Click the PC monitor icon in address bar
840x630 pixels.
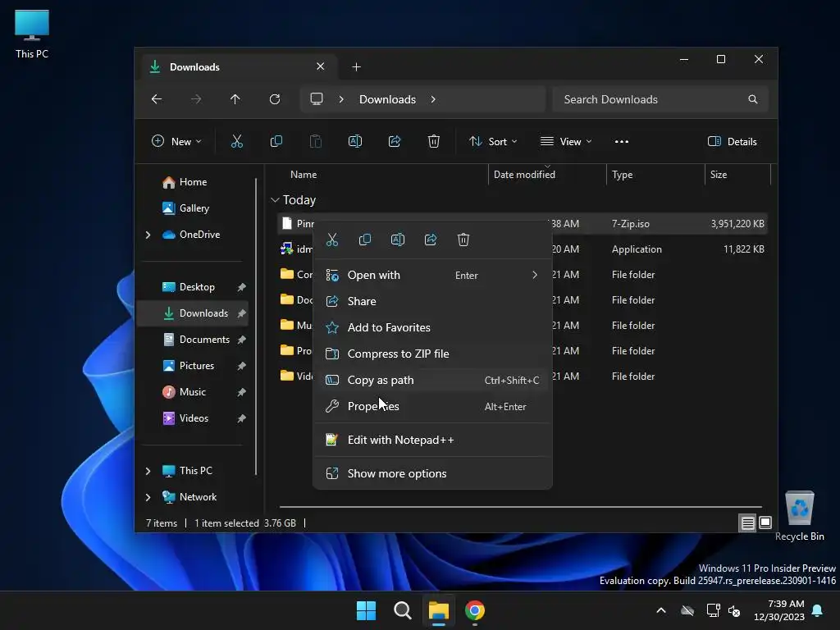[317, 99]
